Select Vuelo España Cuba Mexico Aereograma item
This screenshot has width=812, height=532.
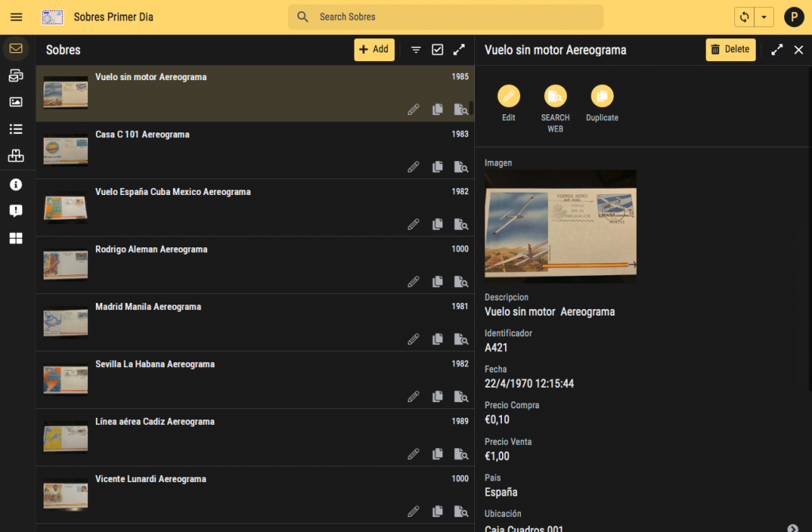(173, 192)
